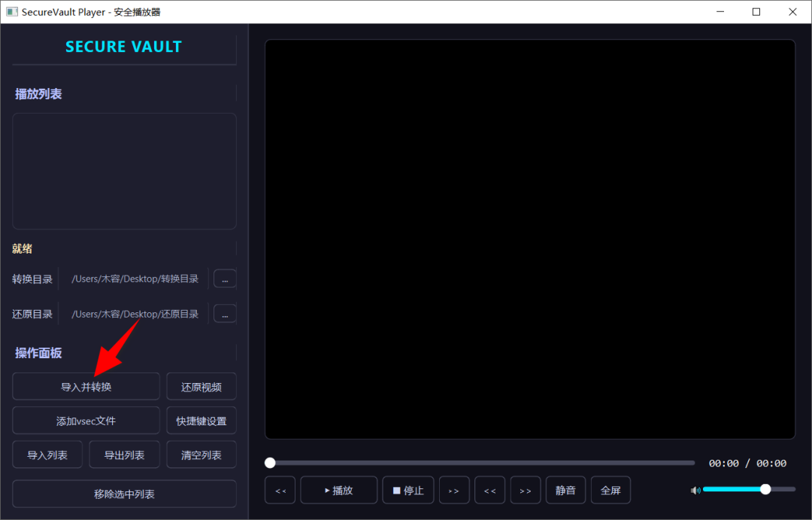Click 导入并转换 to import a video

86,387
